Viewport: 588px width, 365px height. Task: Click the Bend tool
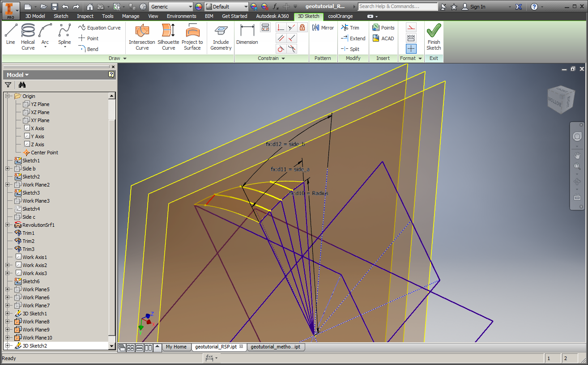point(89,49)
